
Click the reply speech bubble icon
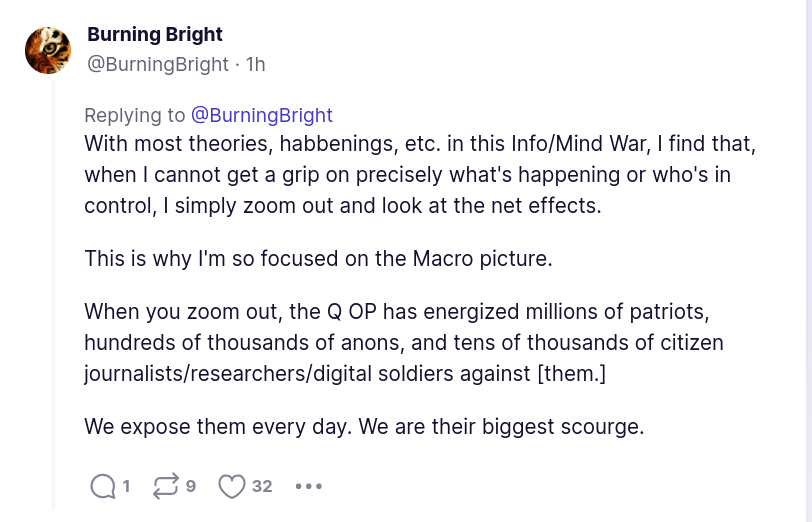(102, 486)
